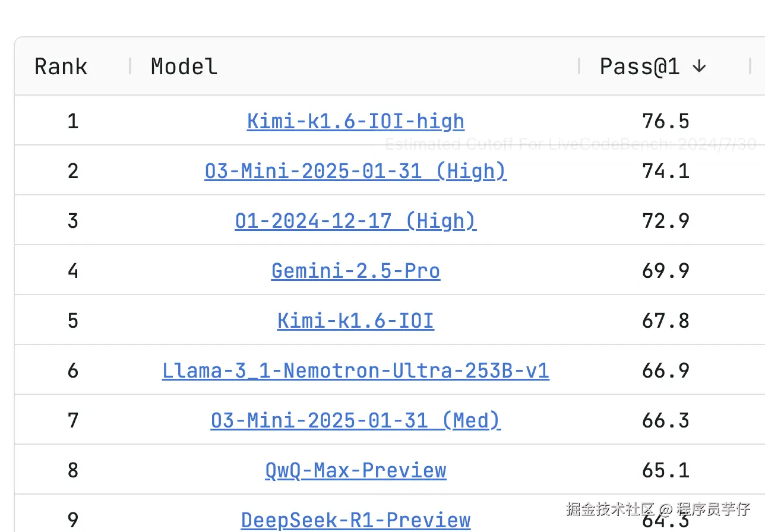Open the Kimi-k1.6-IOI model link
Image resolution: width=765 pixels, height=532 pixels.
tap(356, 321)
